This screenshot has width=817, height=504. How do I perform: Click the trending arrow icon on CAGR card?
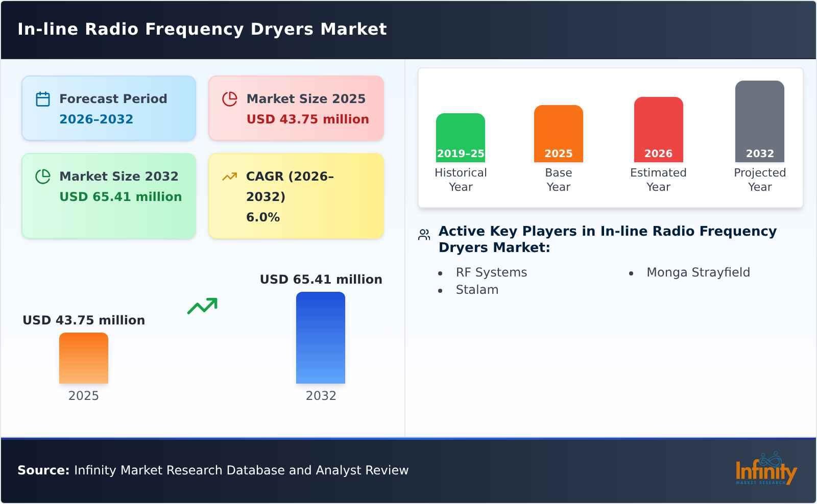click(x=230, y=175)
